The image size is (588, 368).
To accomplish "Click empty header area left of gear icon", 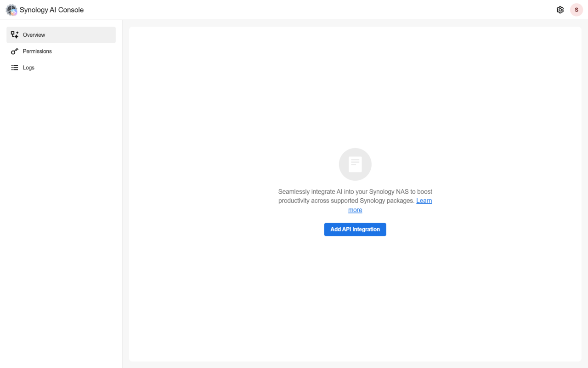I will pos(322,10).
